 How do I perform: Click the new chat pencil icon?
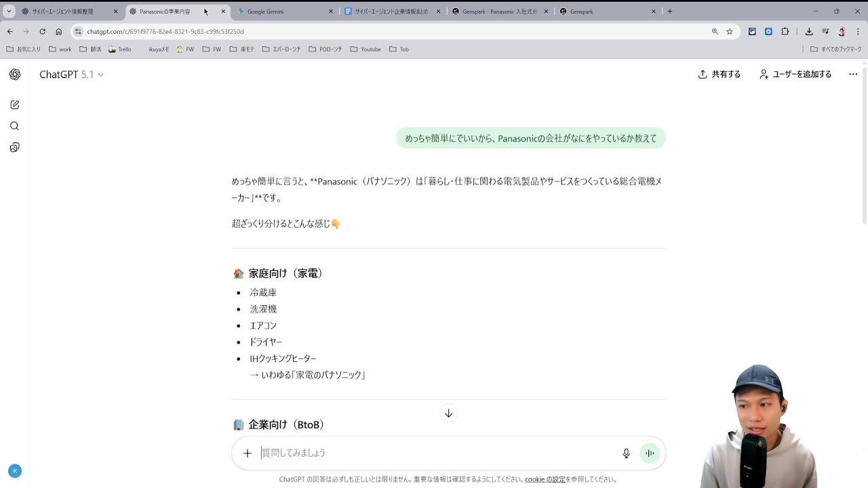coord(14,104)
